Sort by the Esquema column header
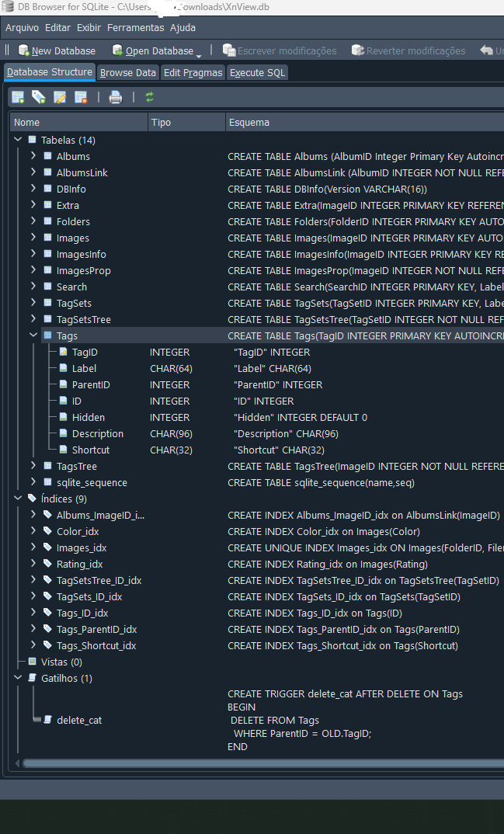 pyautogui.click(x=365, y=123)
